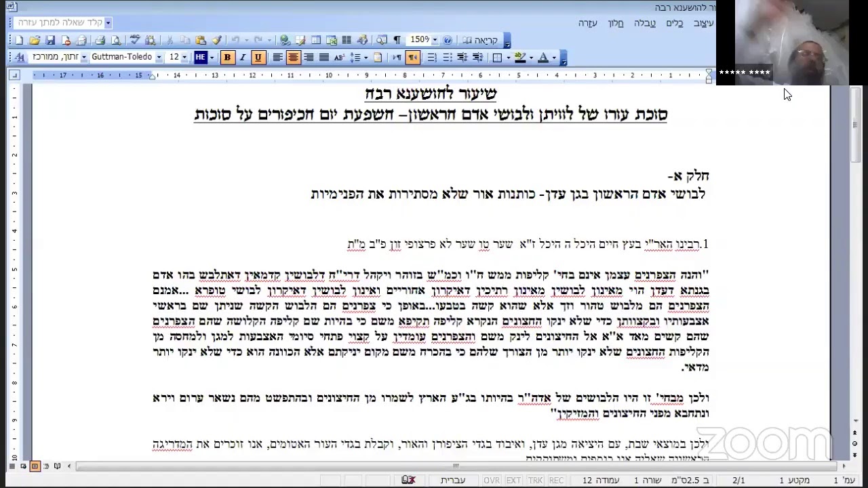Viewport: 868px width, 488px height.
Task: Click the Save document icon
Action: (x=50, y=41)
